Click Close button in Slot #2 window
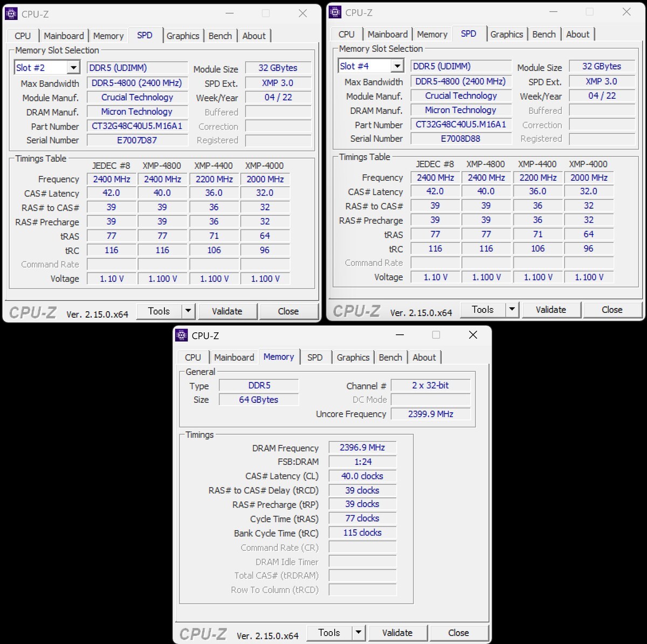Viewport: 647px width, 644px height. pos(288,311)
